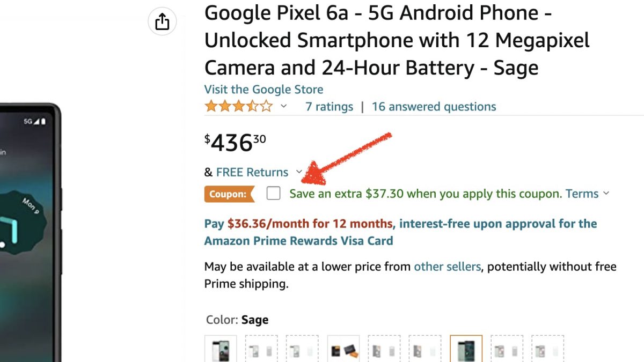Open the 7 ratings link
The width and height of the screenshot is (644, 362).
pos(329,107)
